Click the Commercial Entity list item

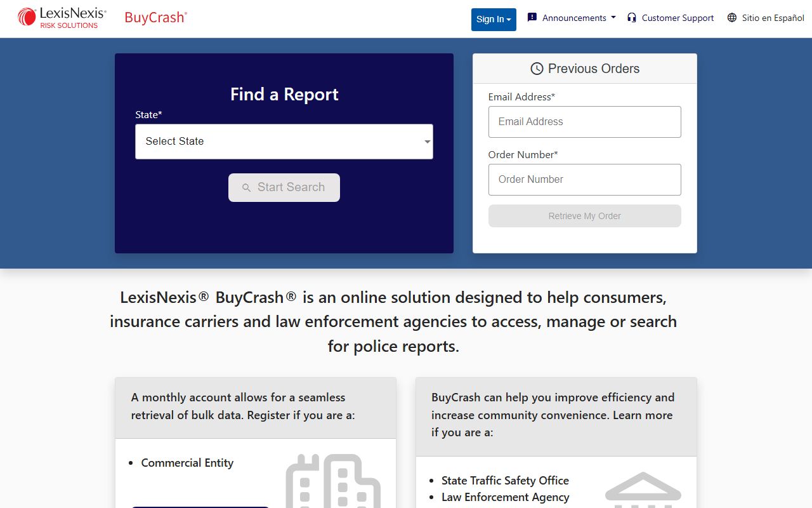(x=187, y=463)
